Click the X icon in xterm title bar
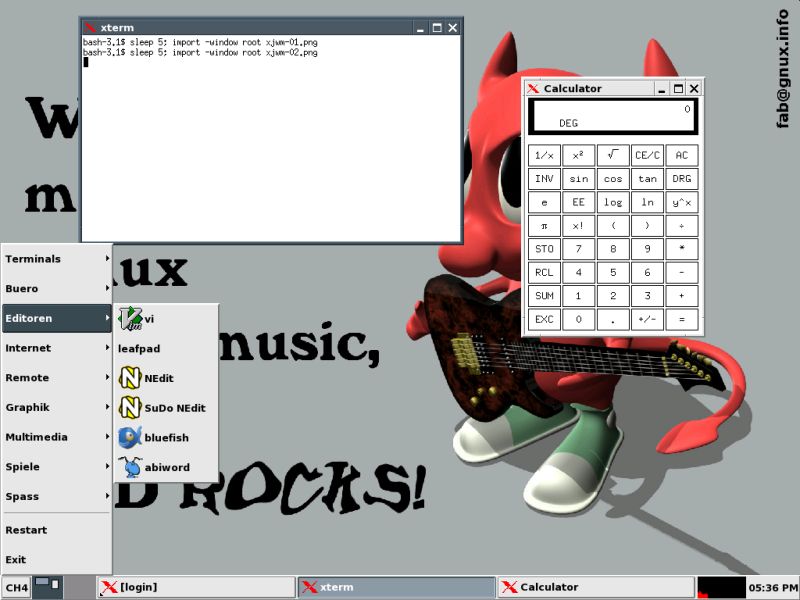Image resolution: width=800 pixels, height=600 pixels. pyautogui.click(x=90, y=28)
